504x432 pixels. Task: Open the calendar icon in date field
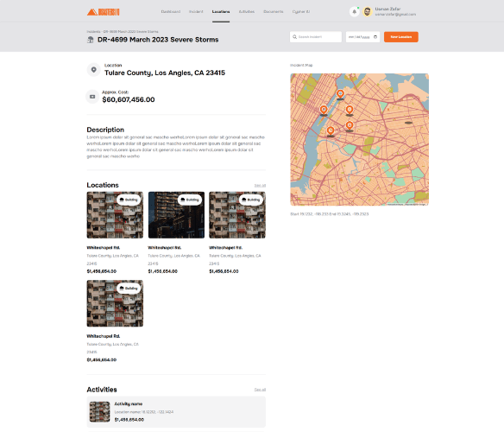(x=375, y=37)
